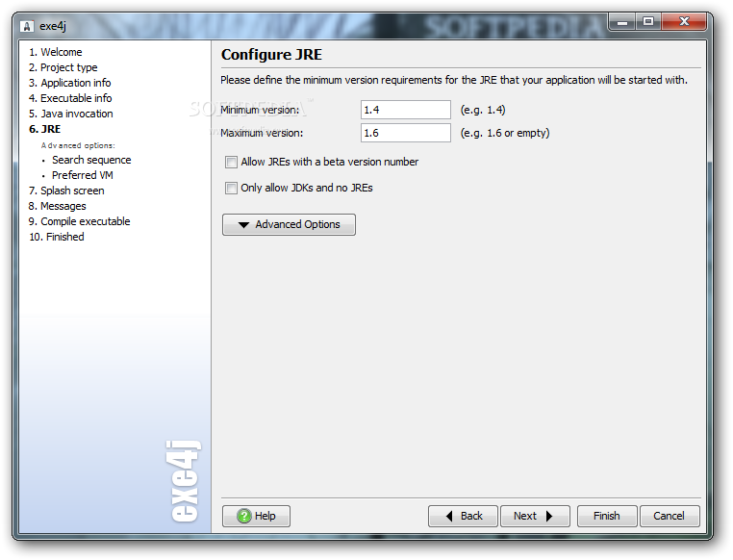Cancel the wizard
The image size is (733, 560).
click(670, 516)
